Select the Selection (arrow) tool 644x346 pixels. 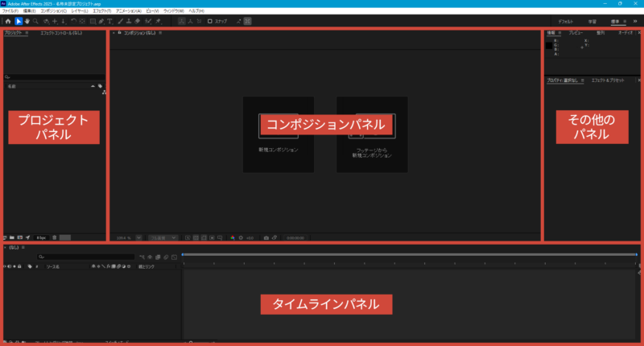click(x=19, y=22)
